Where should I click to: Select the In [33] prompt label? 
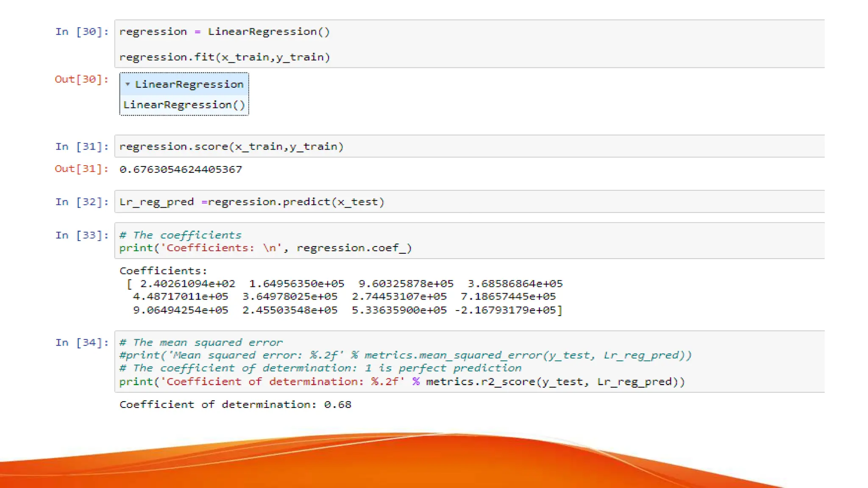tap(82, 236)
